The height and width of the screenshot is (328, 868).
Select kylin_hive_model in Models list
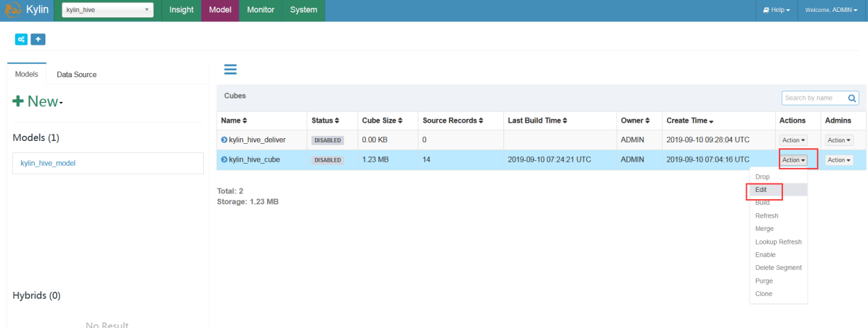pos(108,163)
